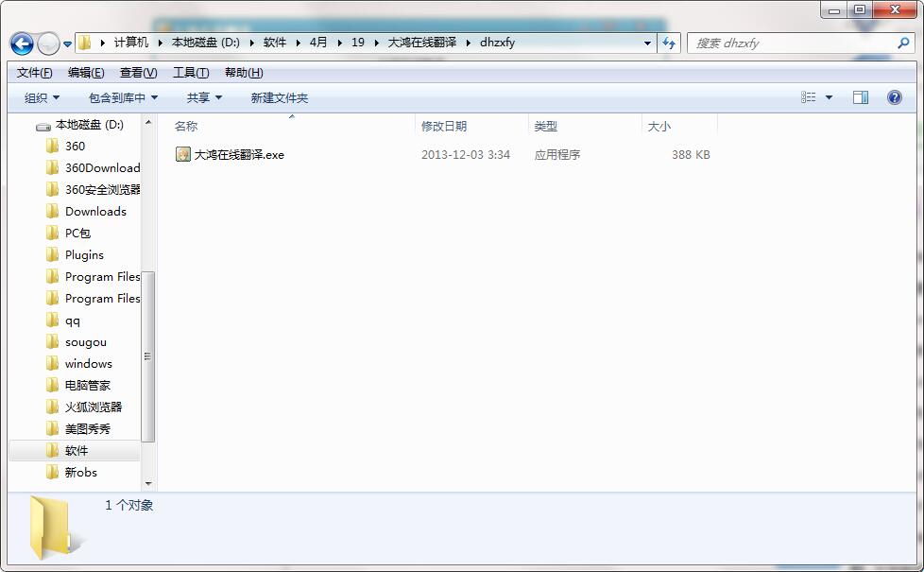Click the Forward navigation arrow button

tap(48, 43)
